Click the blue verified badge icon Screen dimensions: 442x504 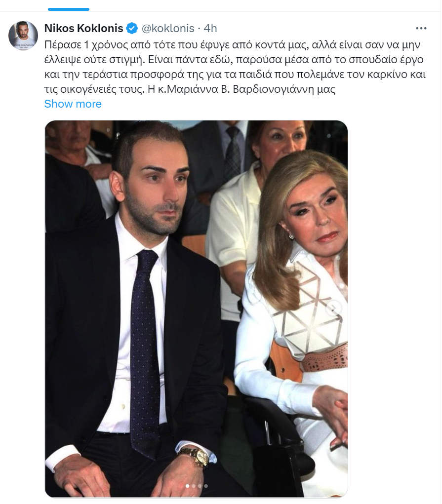point(131,28)
